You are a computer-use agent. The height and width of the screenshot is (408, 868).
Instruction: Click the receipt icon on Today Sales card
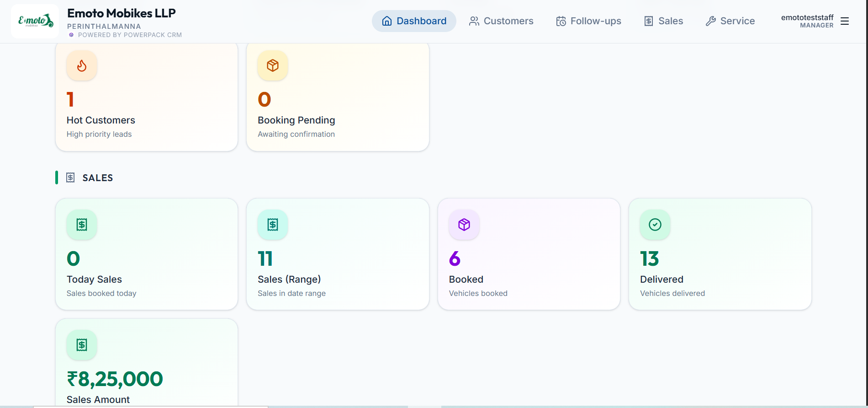(x=82, y=225)
